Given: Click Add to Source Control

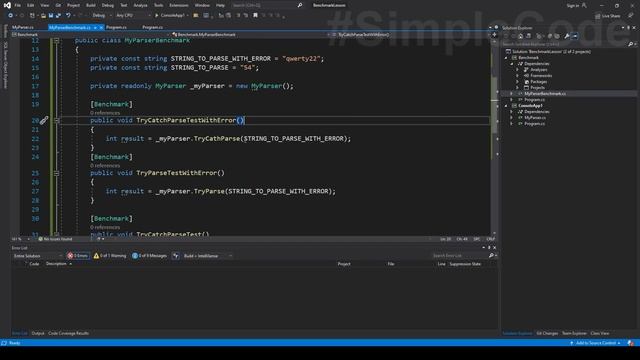Looking at the screenshot, I should tap(595, 343).
